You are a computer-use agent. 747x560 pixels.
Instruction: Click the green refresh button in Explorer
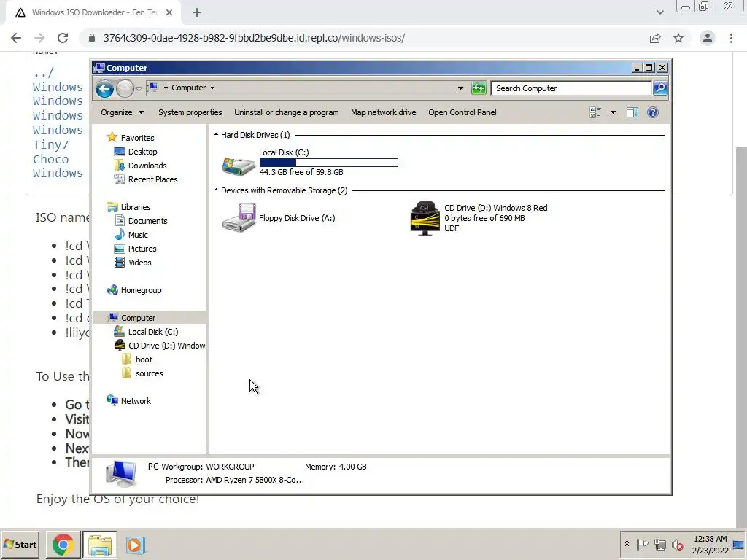479,88
